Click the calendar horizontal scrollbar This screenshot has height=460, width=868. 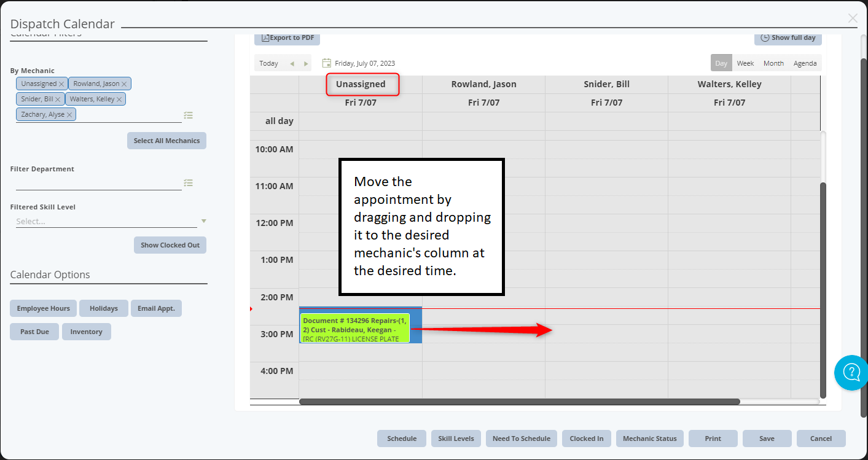(x=520, y=402)
